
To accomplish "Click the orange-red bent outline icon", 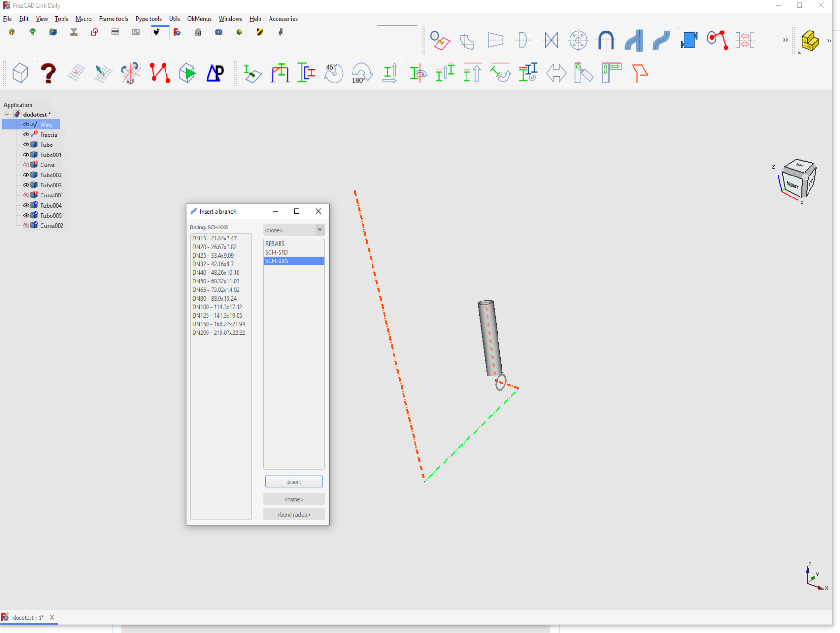I will tap(640, 73).
